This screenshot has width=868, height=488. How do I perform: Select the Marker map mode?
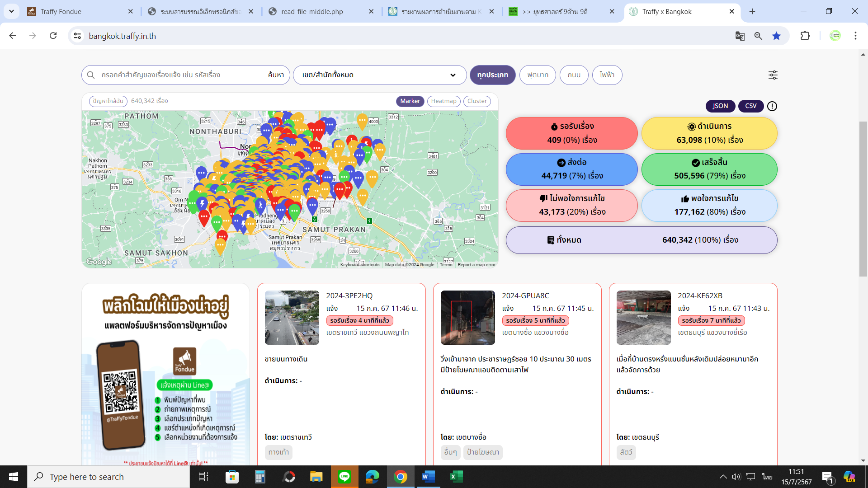click(410, 101)
